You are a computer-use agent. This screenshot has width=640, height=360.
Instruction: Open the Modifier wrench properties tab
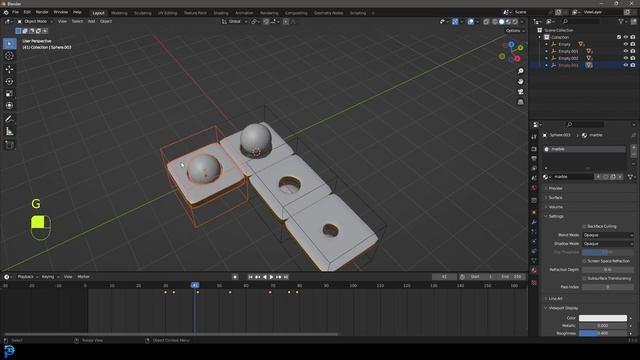(534, 222)
